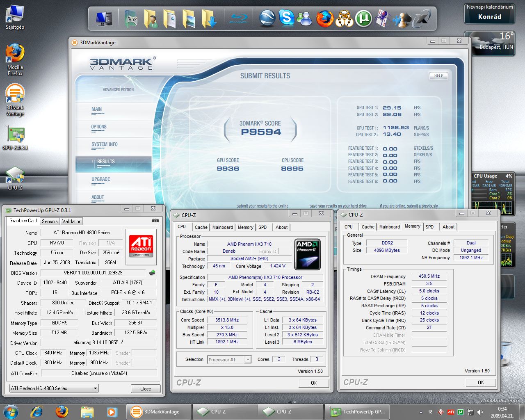Open About tab in CPU-Z memory timings window

(x=448, y=227)
